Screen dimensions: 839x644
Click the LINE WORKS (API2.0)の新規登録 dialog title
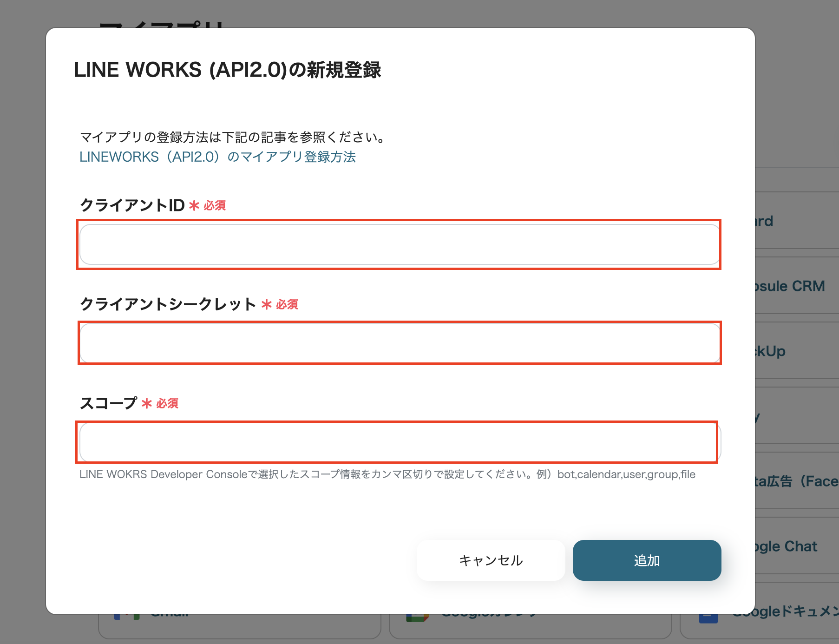pos(227,70)
